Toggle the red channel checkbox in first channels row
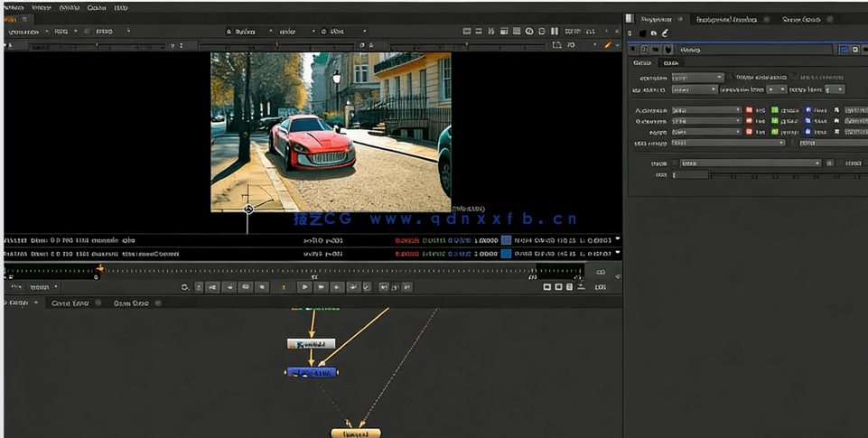The image size is (868, 438). 749,110
